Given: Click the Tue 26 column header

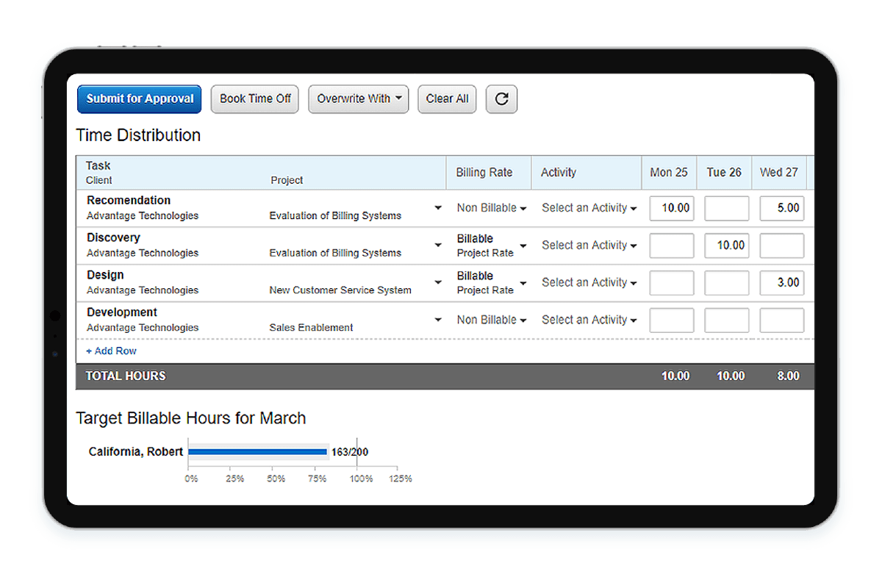Looking at the screenshot, I should pyautogui.click(x=724, y=173).
